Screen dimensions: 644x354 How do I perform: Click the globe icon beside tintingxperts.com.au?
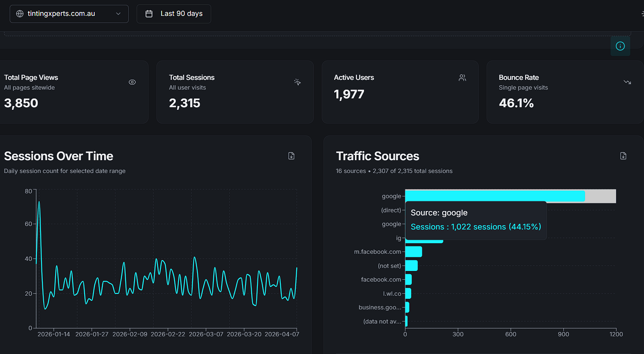point(19,14)
